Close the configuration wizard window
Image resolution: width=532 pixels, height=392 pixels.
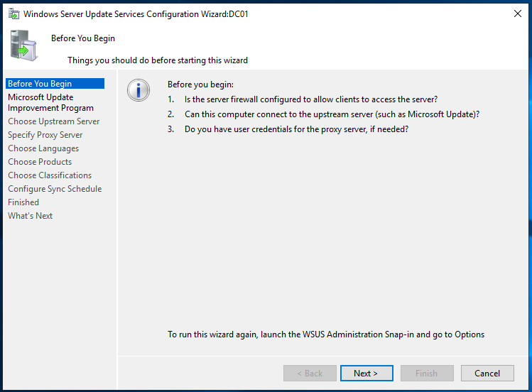pos(517,13)
